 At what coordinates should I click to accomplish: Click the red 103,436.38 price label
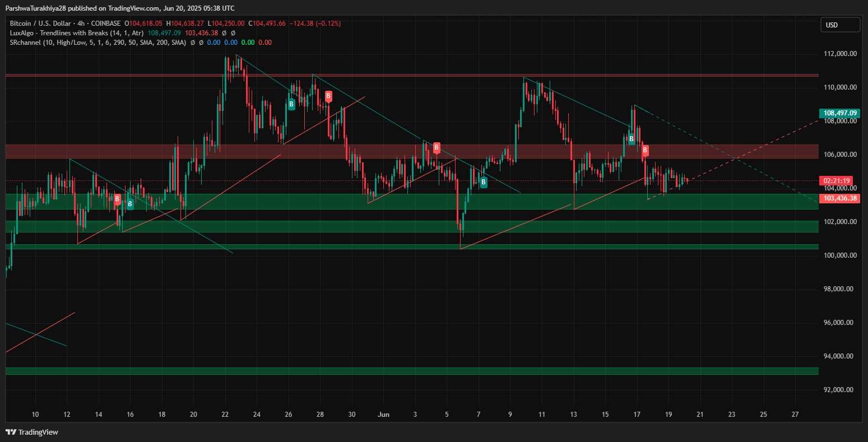pyautogui.click(x=838, y=198)
